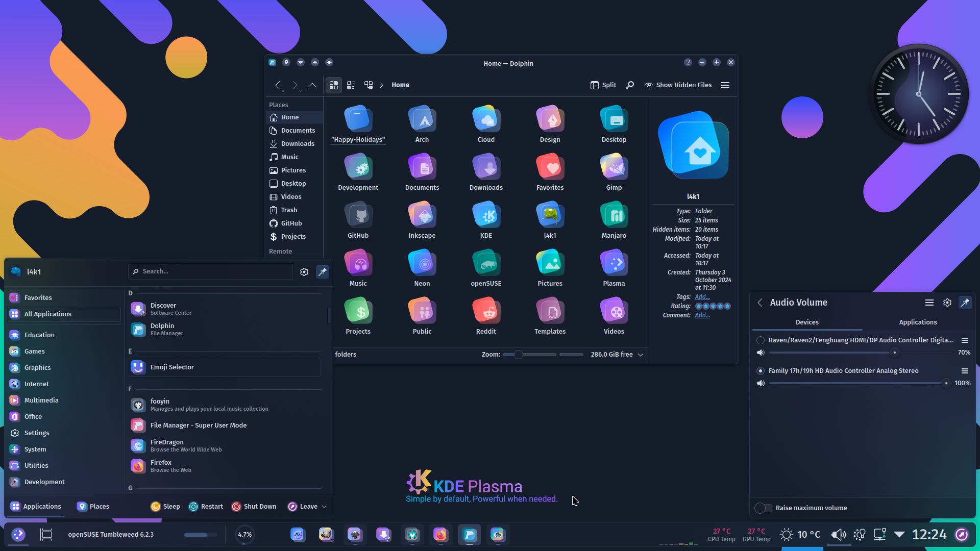Viewport: 980px width, 551px height.
Task: Toggle Show Hidden Files in Dolphin
Action: [x=678, y=85]
